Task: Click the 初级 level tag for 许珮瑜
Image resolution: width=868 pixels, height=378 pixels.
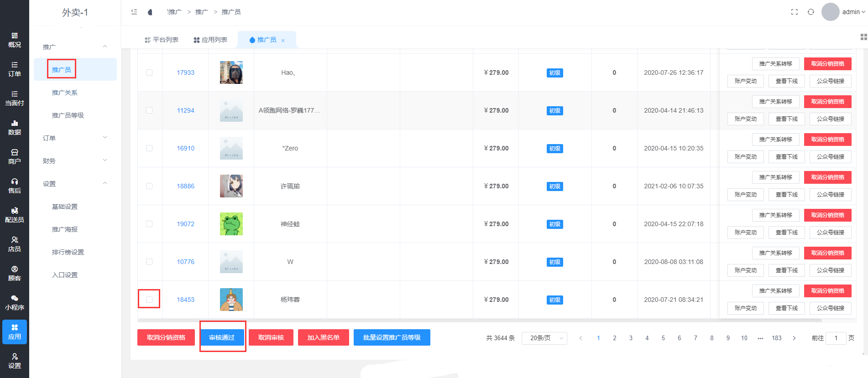Action: (555, 186)
